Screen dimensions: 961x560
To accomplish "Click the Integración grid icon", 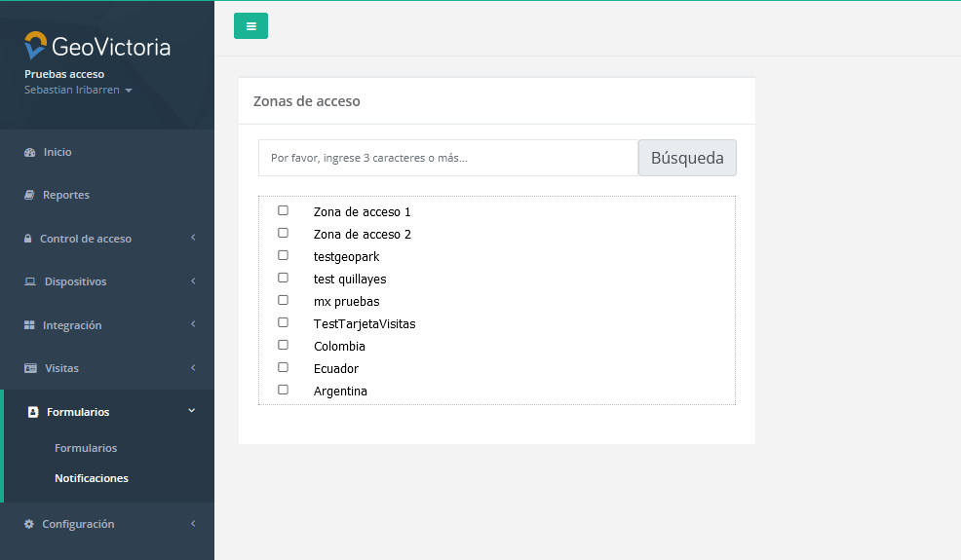I will [x=29, y=325].
